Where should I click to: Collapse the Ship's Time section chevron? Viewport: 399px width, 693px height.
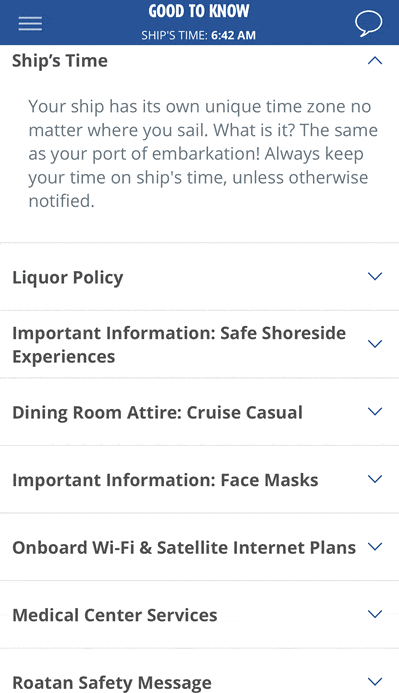[375, 61]
